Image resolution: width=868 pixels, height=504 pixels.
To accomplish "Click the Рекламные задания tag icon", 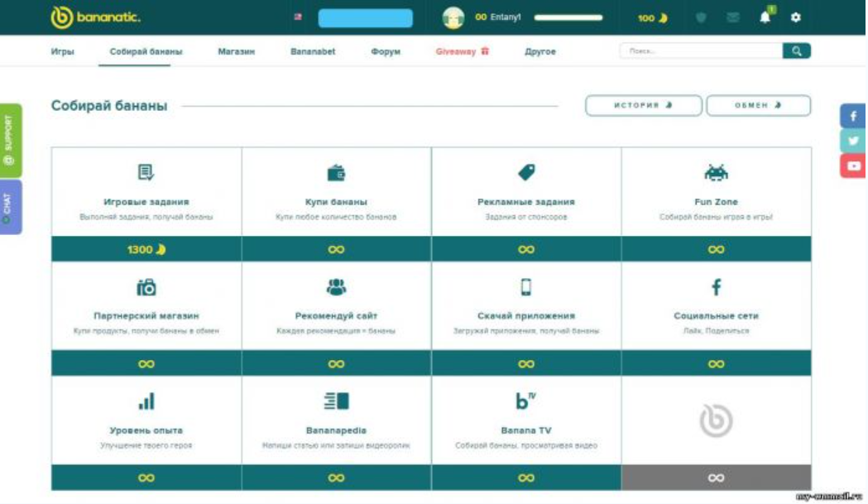I will coord(526,173).
